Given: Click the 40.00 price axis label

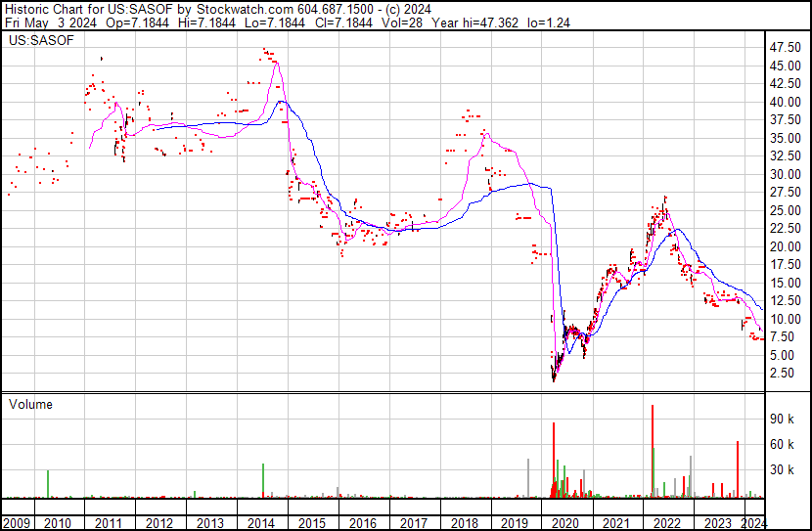Looking at the screenshot, I should (785, 102).
